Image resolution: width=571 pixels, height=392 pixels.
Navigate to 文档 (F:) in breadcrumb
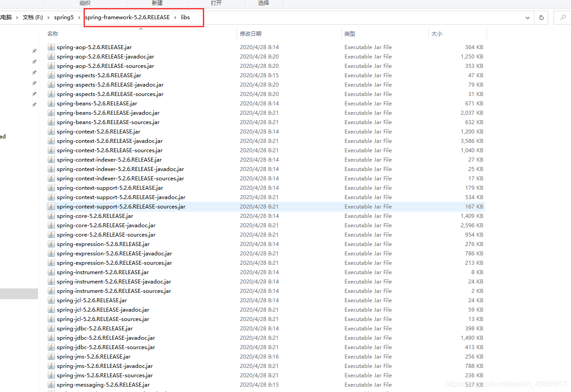33,17
